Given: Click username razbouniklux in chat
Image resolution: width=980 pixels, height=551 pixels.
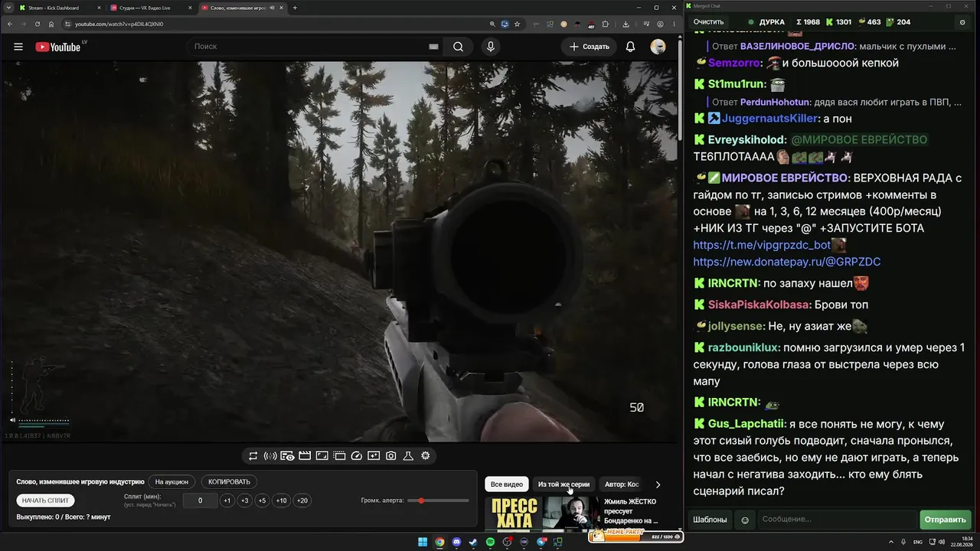Looking at the screenshot, I should pyautogui.click(x=743, y=347).
